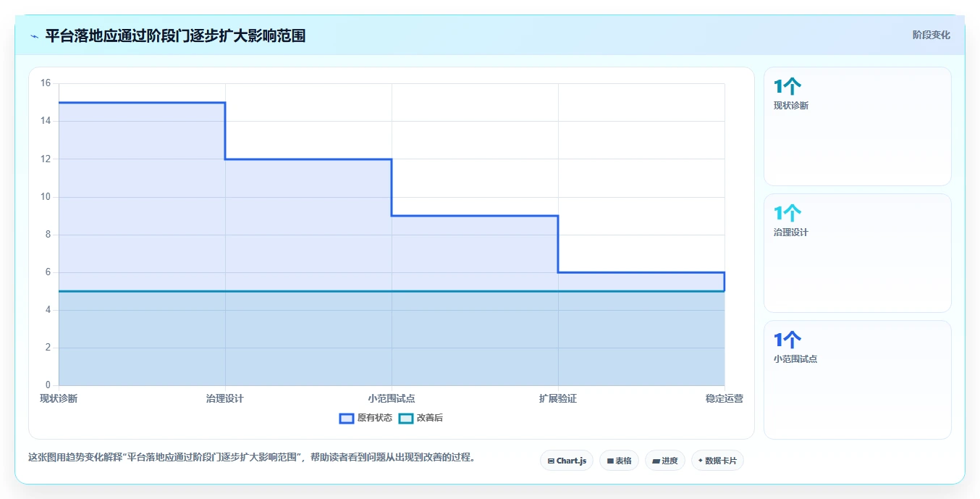This screenshot has height=499, width=980.
Task: Click the Chart.js tag
Action: tap(567, 461)
